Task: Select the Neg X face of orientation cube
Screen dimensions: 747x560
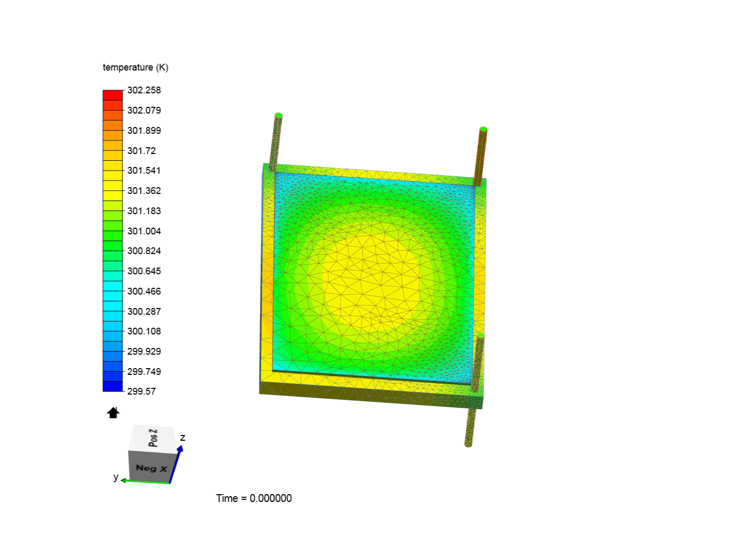Action: (x=150, y=467)
